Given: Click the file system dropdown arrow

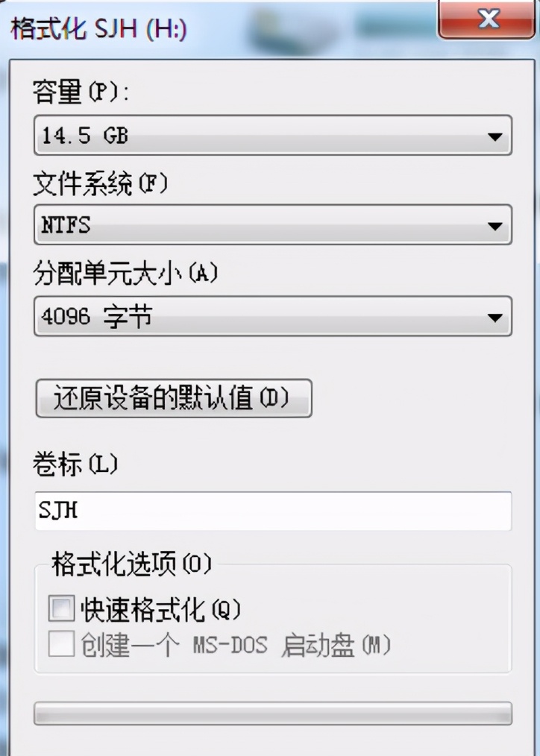Looking at the screenshot, I should 496,225.
